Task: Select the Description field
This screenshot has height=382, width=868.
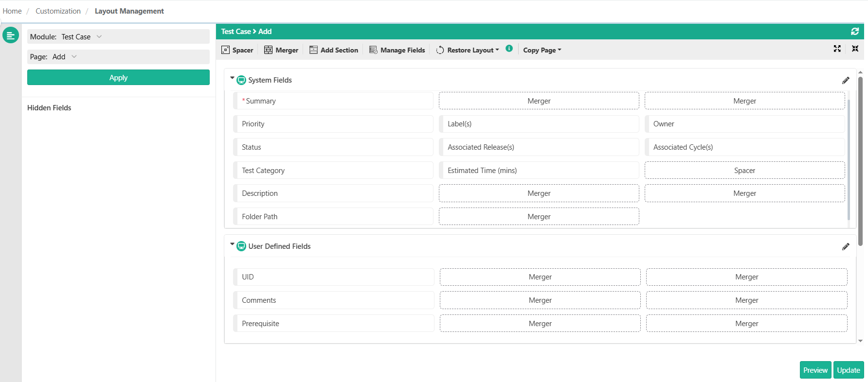Action: pyautogui.click(x=333, y=193)
